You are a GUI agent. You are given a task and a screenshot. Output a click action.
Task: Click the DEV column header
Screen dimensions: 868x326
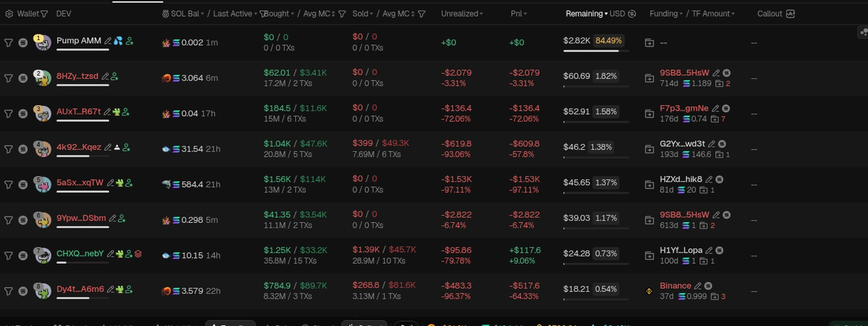click(x=64, y=14)
